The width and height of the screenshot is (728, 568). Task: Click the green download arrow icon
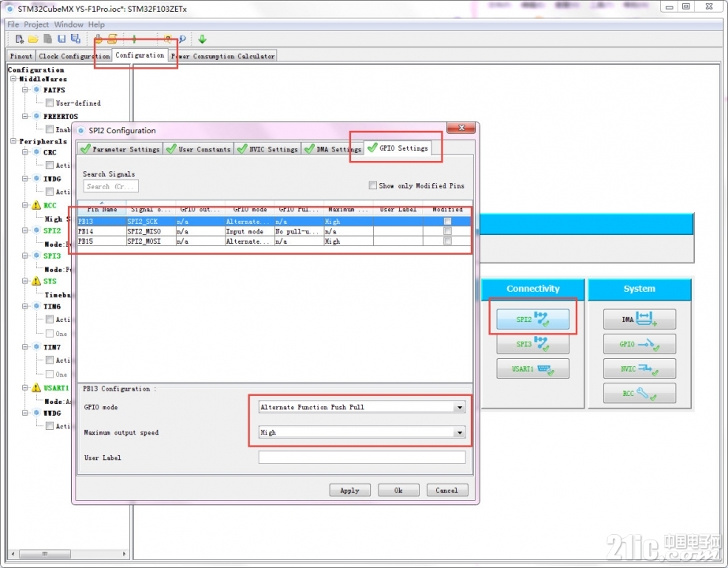click(202, 39)
